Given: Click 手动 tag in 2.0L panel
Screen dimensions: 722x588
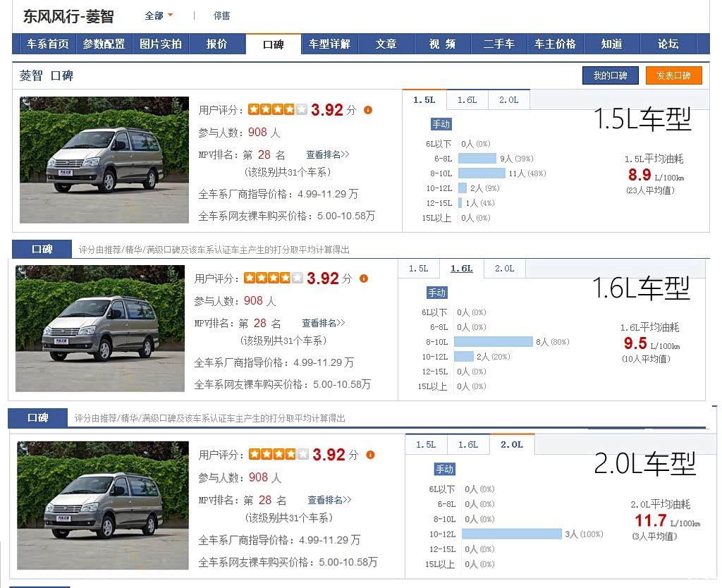Looking at the screenshot, I should coord(444,470).
